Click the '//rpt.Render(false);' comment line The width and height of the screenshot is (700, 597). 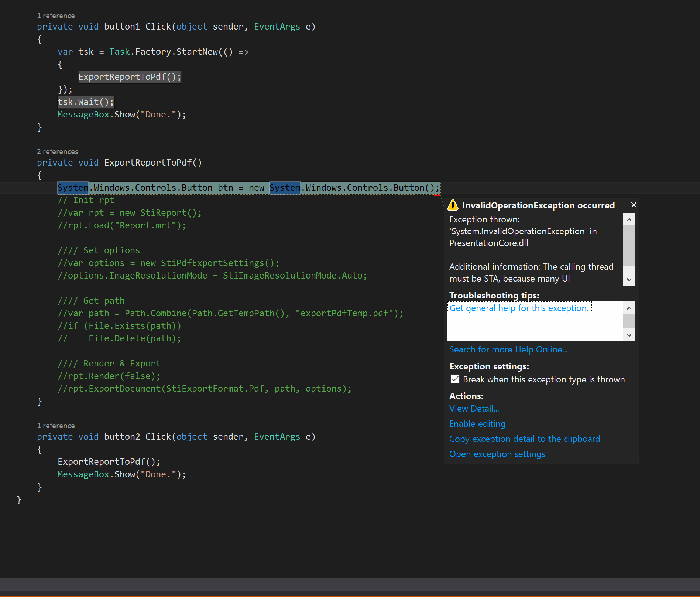[109, 376]
